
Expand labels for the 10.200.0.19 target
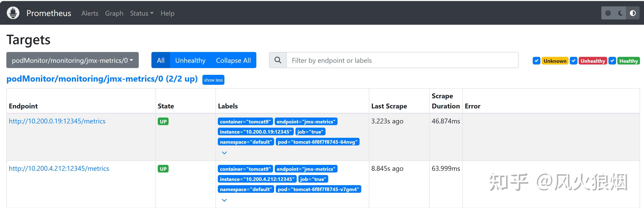[224, 153]
